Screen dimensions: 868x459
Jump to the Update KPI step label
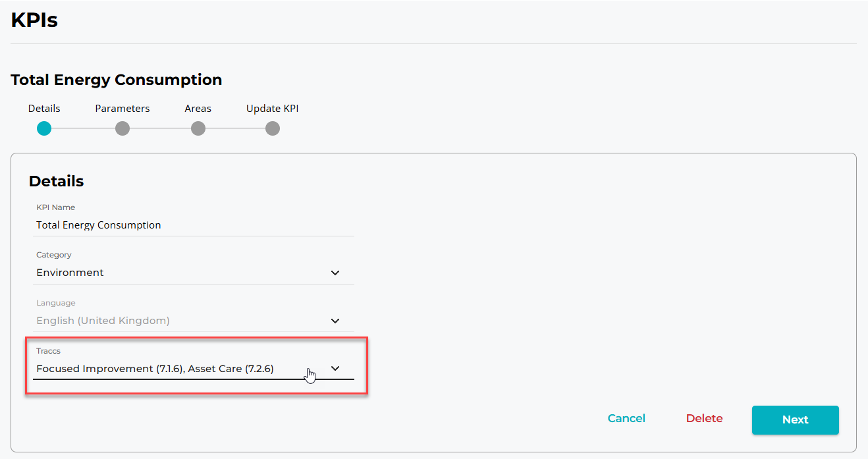point(273,109)
